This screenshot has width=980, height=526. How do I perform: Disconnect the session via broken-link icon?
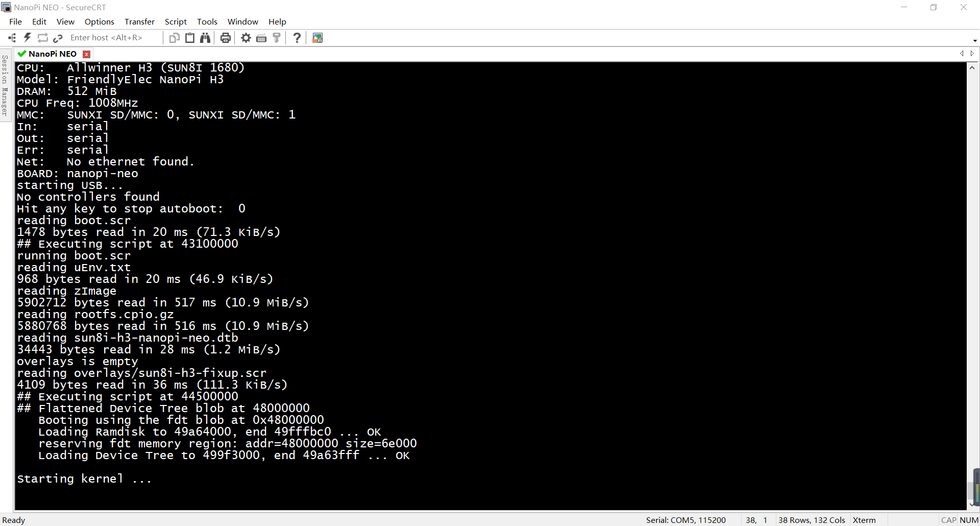point(58,38)
